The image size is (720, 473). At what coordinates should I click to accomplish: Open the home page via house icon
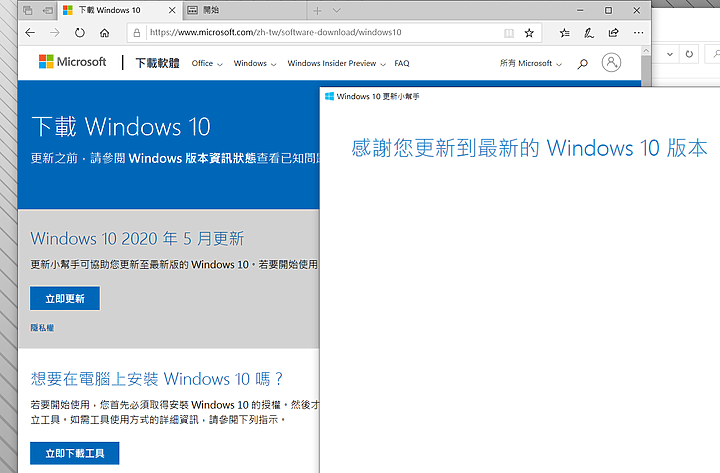(105, 33)
